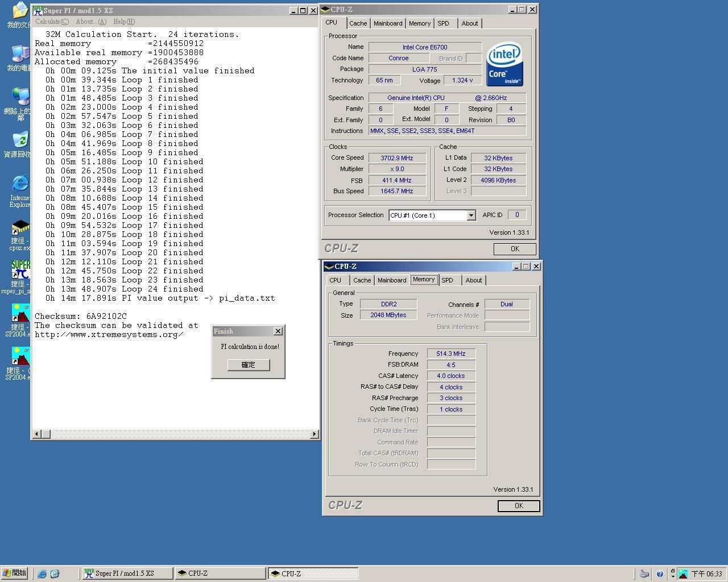Click CPU-Z Memory window title icon

click(x=329, y=267)
